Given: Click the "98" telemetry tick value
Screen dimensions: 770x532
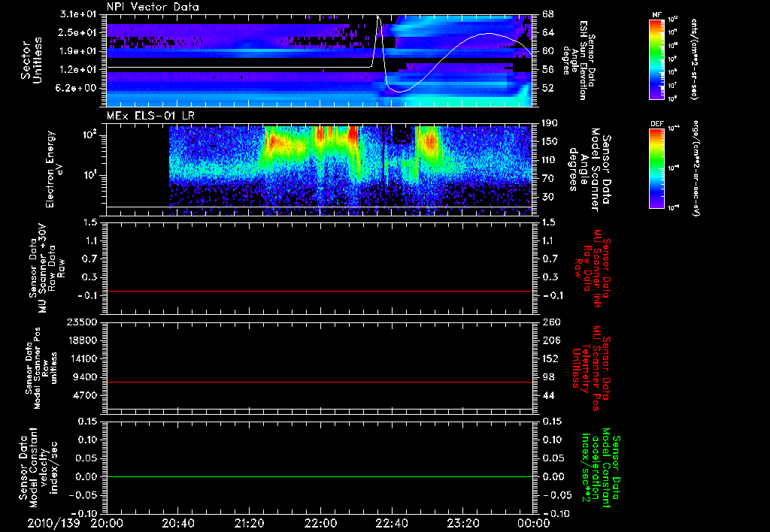Looking at the screenshot, I should (548, 377).
